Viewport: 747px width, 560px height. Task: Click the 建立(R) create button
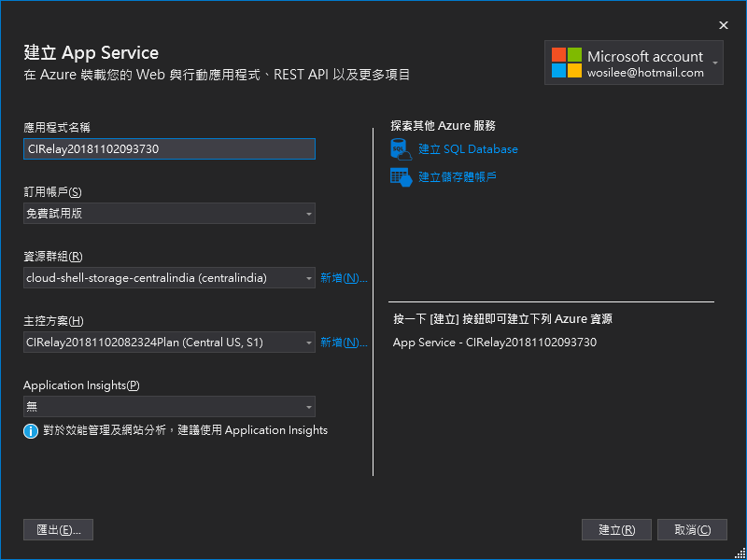point(616,530)
